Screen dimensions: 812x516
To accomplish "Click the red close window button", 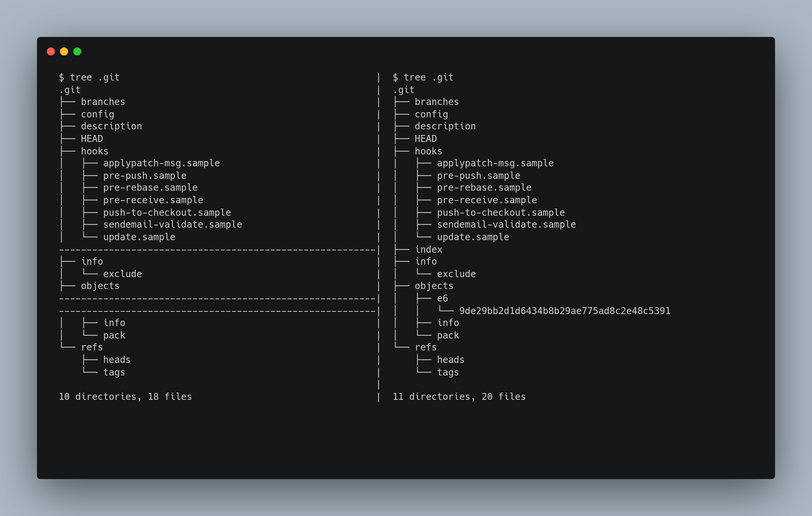I will [51, 51].
